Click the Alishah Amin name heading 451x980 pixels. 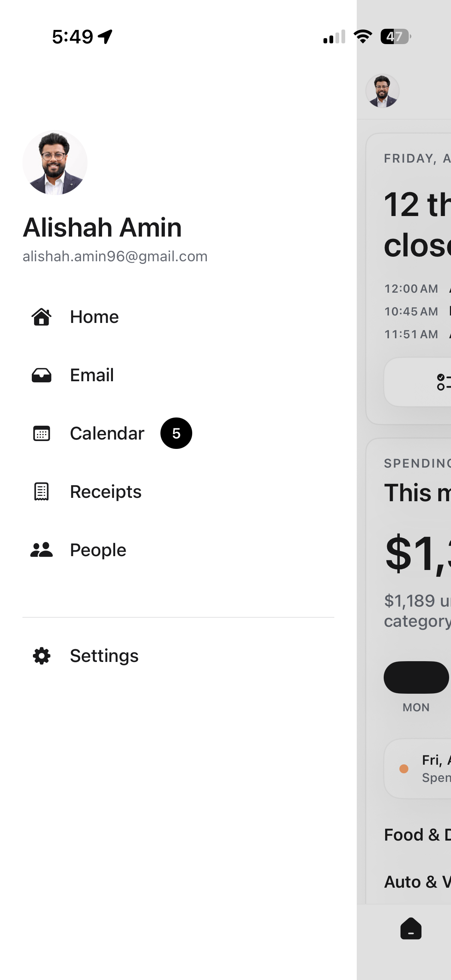pyautogui.click(x=102, y=228)
